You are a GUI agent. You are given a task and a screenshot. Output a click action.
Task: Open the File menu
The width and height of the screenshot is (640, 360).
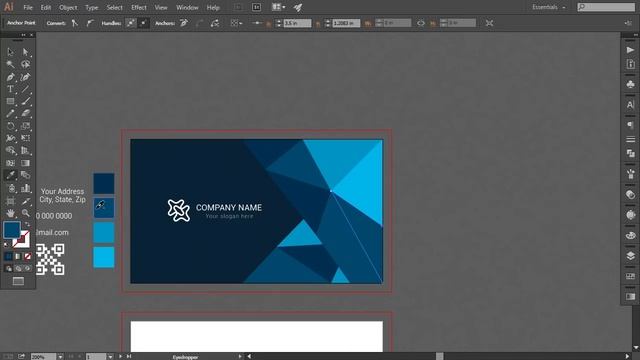[28, 7]
